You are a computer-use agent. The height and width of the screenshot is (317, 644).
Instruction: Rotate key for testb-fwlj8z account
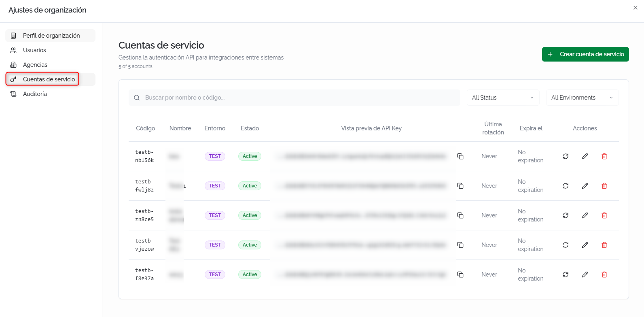tap(566, 186)
